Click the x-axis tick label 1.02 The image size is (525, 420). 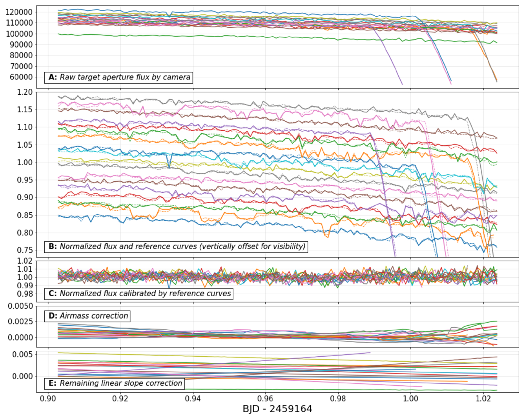tap(483, 398)
